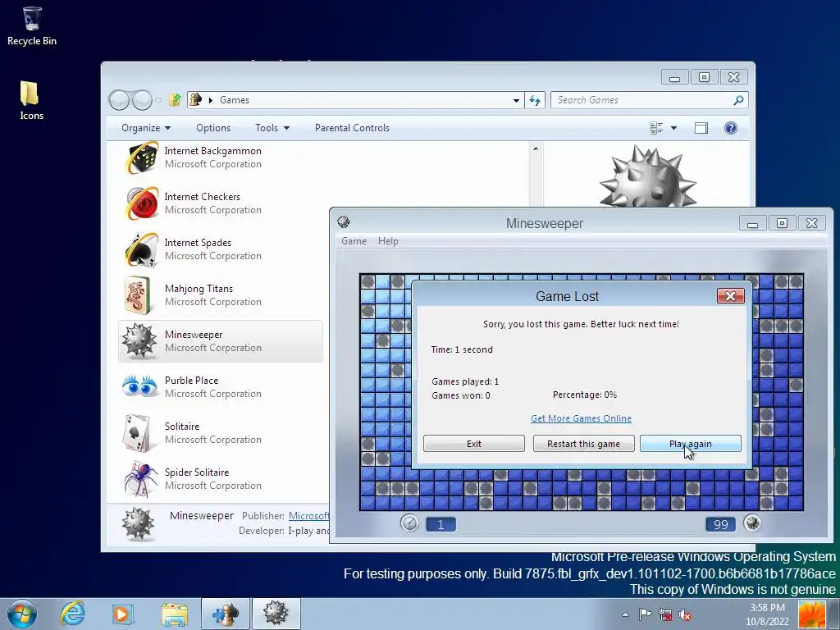
Task: Click the Help question mark icon in Games window
Action: [x=731, y=128]
